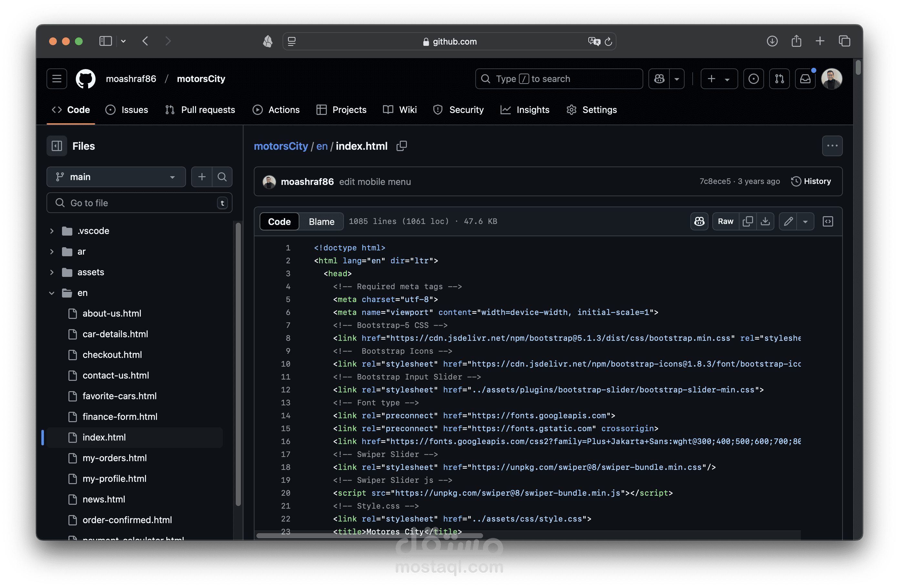Open the GitHub homepage logo
This screenshot has height=588, width=899.
(86, 79)
